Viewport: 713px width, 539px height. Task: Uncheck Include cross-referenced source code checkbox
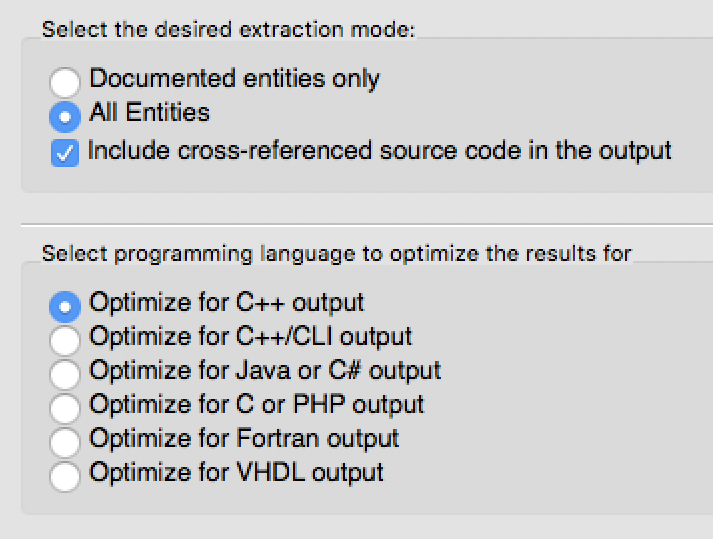tap(65, 153)
